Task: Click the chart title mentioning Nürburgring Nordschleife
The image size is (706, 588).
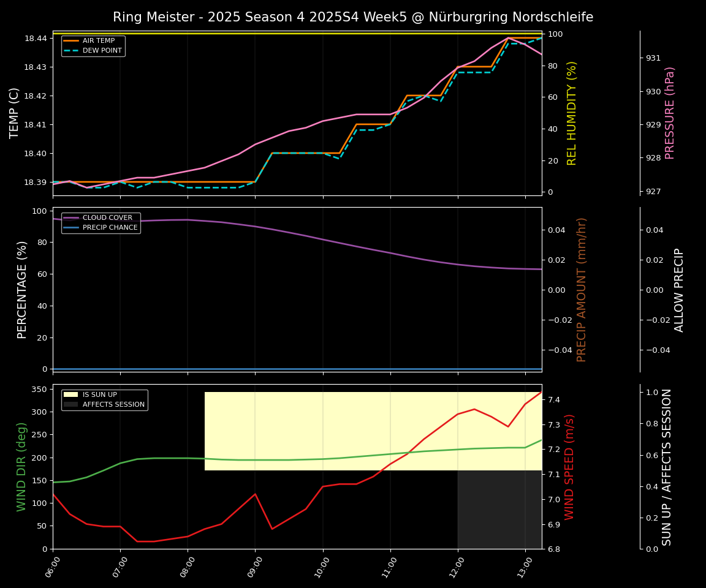Action: pyautogui.click(x=353, y=17)
